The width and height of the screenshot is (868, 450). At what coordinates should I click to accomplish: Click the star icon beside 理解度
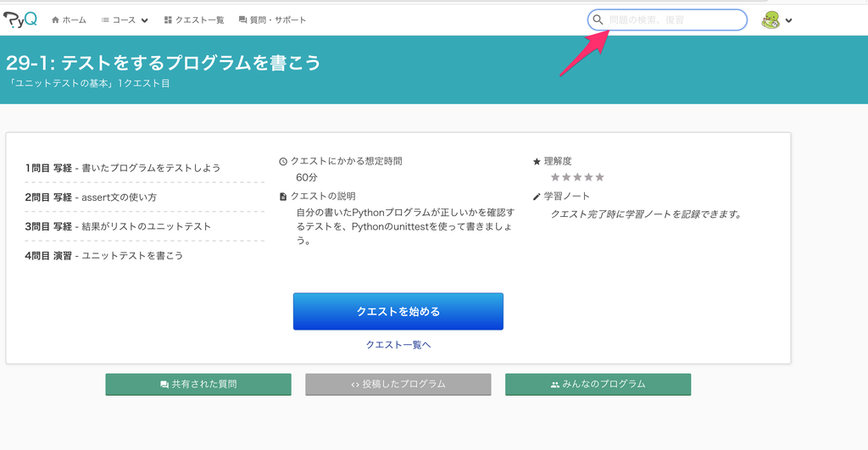537,162
